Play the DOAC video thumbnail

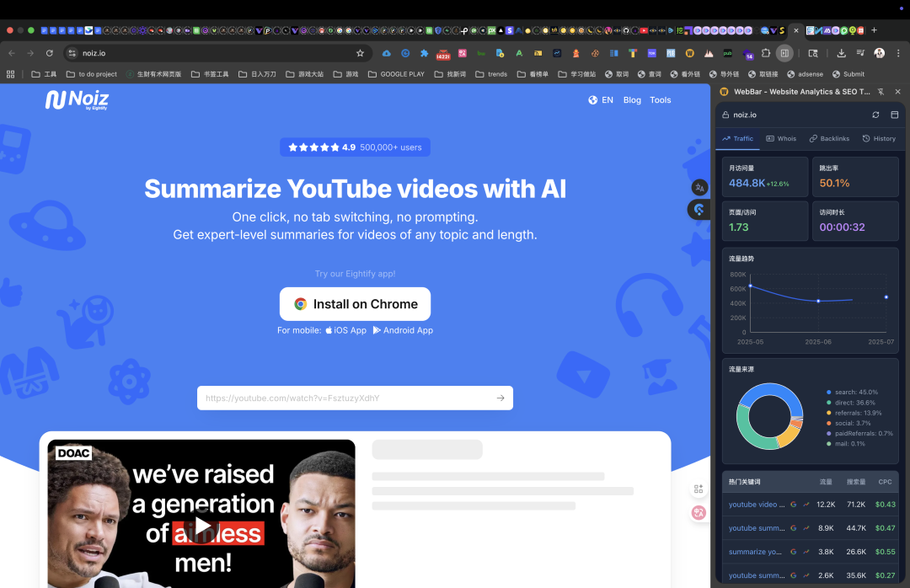coord(201,526)
